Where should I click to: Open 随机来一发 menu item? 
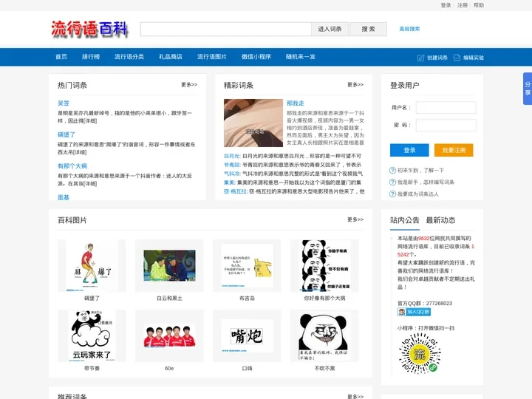tap(301, 57)
